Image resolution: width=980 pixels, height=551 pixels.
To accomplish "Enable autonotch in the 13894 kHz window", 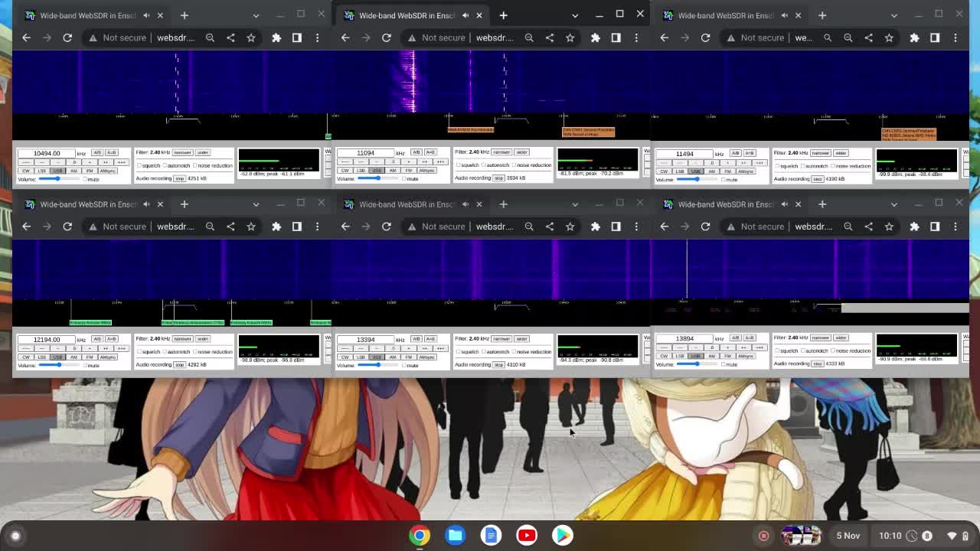I will tap(802, 350).
